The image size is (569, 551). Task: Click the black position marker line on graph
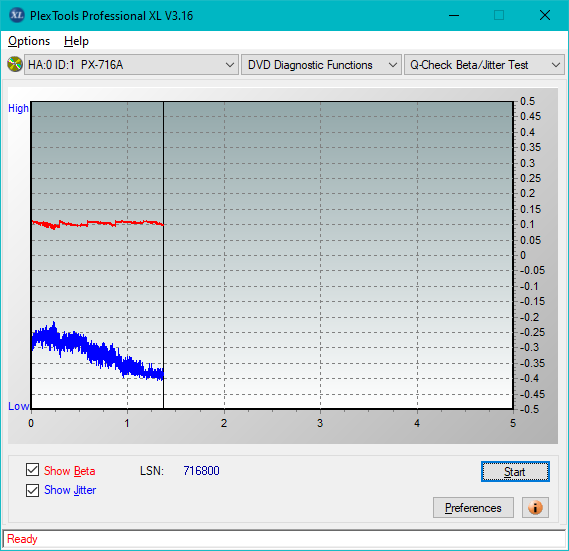(x=163, y=255)
